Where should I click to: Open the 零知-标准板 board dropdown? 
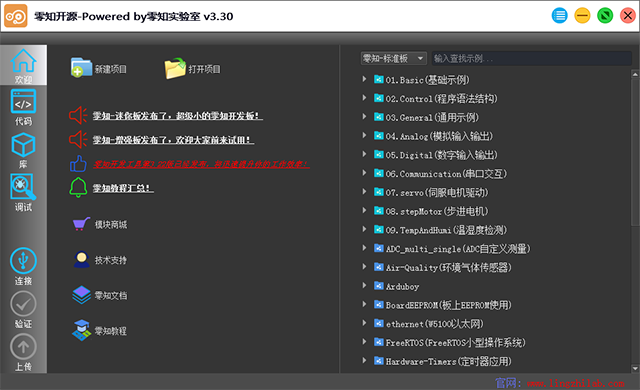(x=393, y=58)
